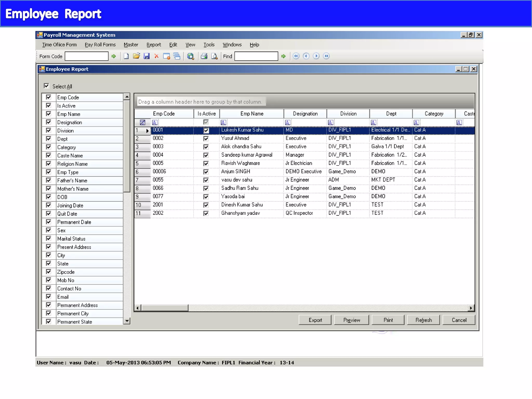Click the cascade windows toolbar icon
The width and height of the screenshot is (532, 399).
coord(177,56)
